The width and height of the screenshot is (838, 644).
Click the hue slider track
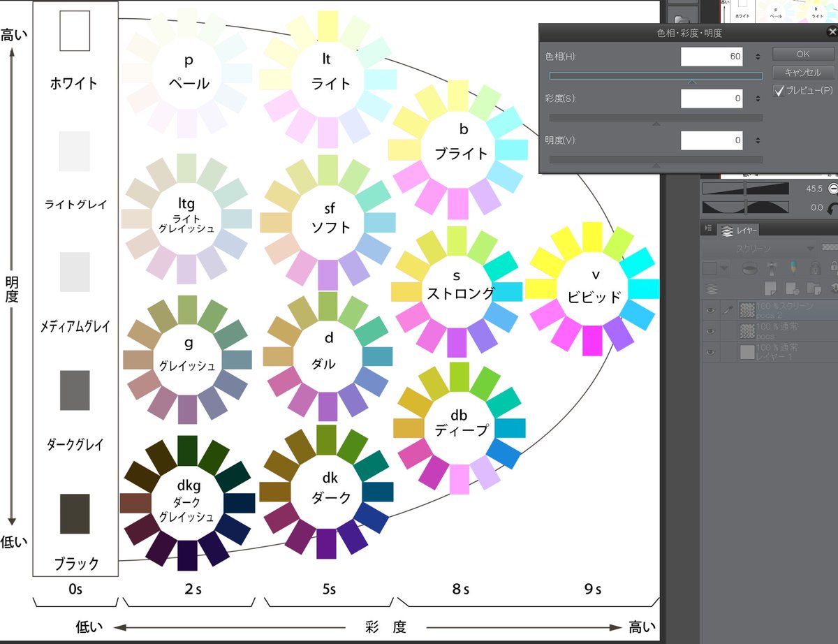656,75
